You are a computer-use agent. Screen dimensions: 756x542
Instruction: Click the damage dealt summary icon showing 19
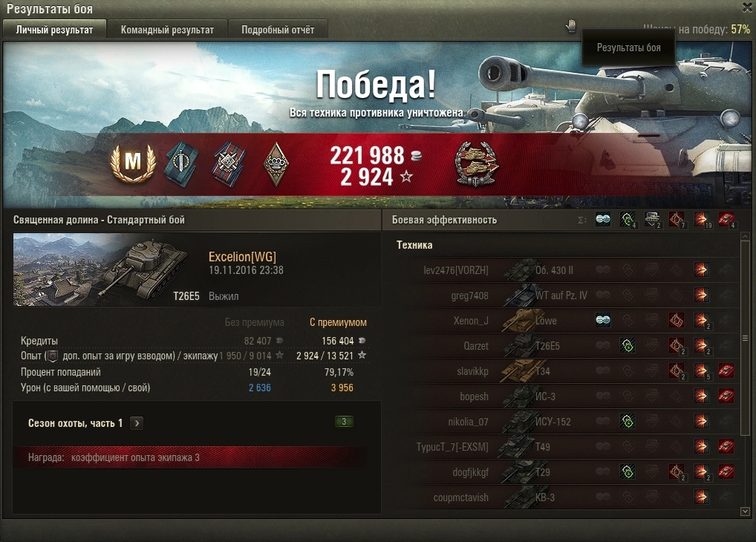701,220
